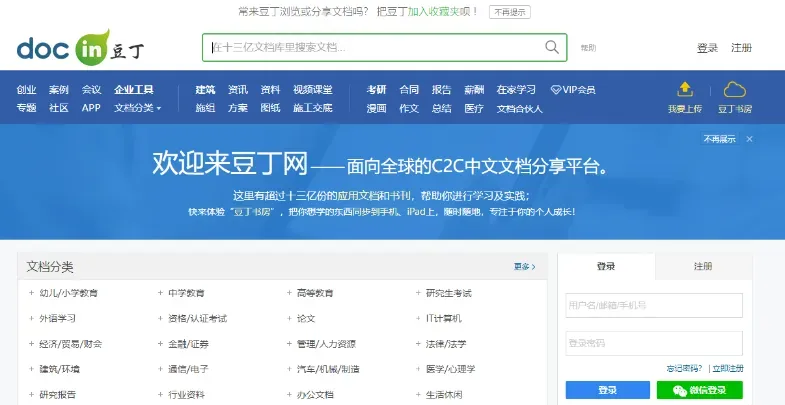
Task: Open the 在家学习 navigation item
Action: click(x=516, y=90)
